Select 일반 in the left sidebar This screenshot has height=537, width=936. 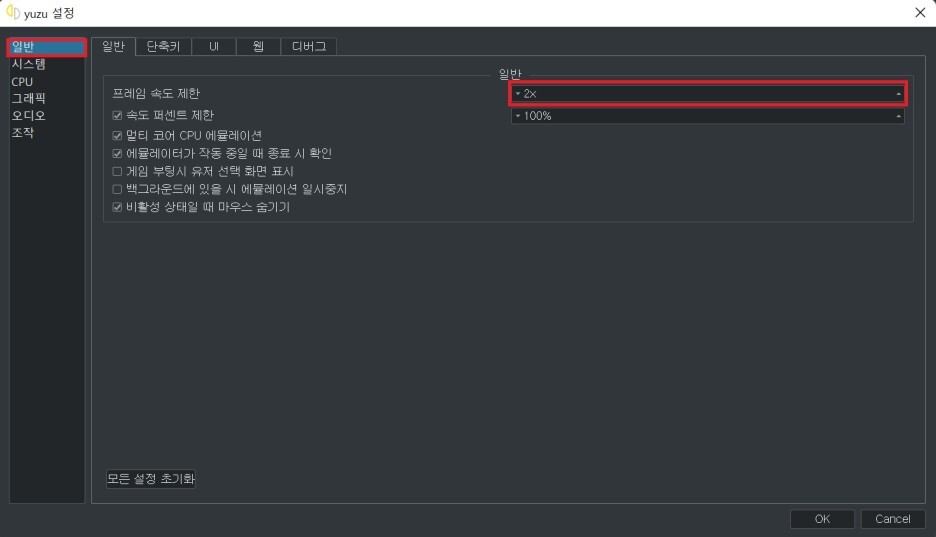47,47
